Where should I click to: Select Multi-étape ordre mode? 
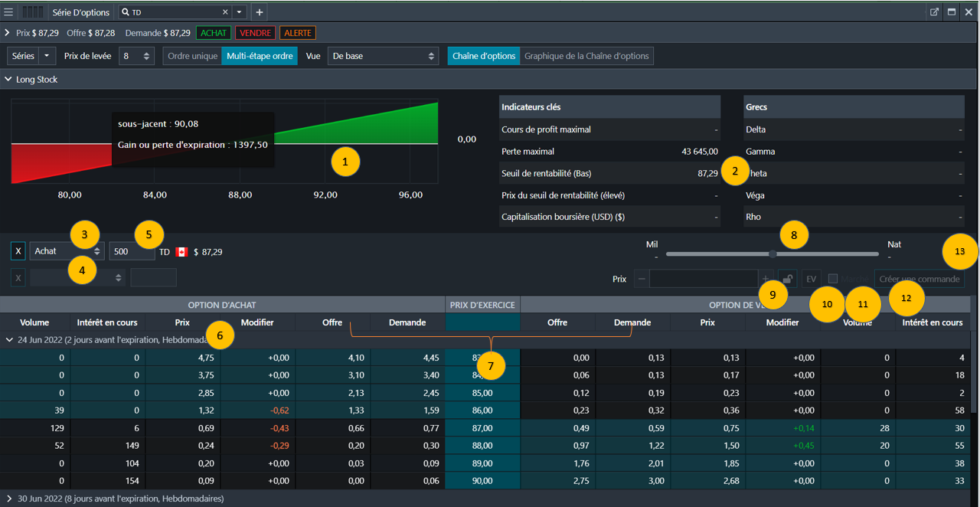pyautogui.click(x=260, y=56)
